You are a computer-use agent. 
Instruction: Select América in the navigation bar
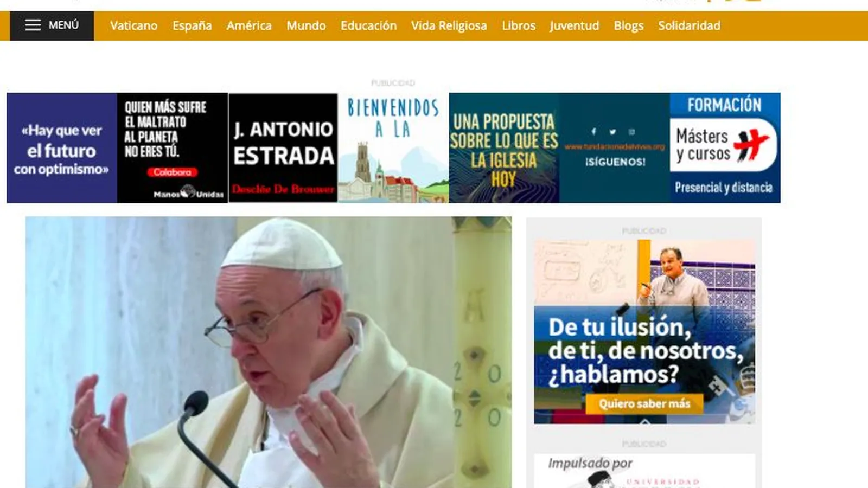249,26
